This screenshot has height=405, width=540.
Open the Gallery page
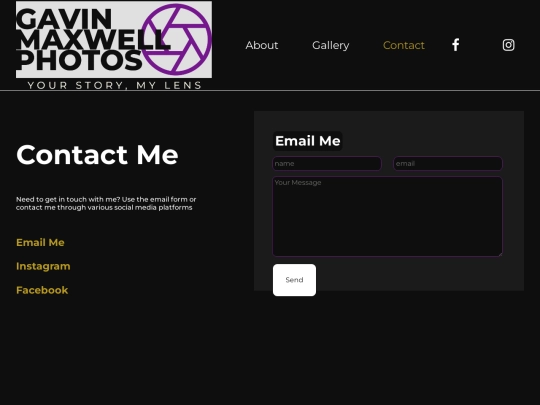click(331, 45)
